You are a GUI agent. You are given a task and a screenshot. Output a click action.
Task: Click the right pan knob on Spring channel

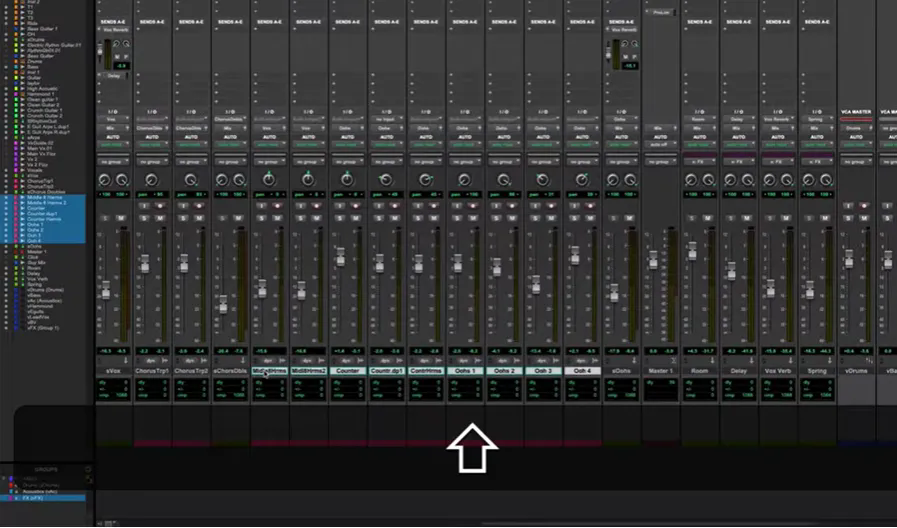[x=825, y=180]
